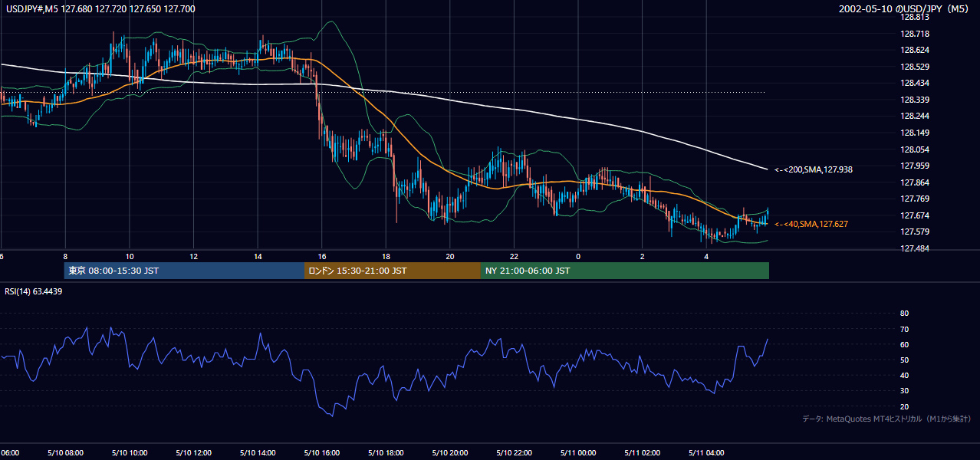Image resolution: width=980 pixels, height=460 pixels.
Task: Click the 5/10 22:00 time label
Action: 514,452
